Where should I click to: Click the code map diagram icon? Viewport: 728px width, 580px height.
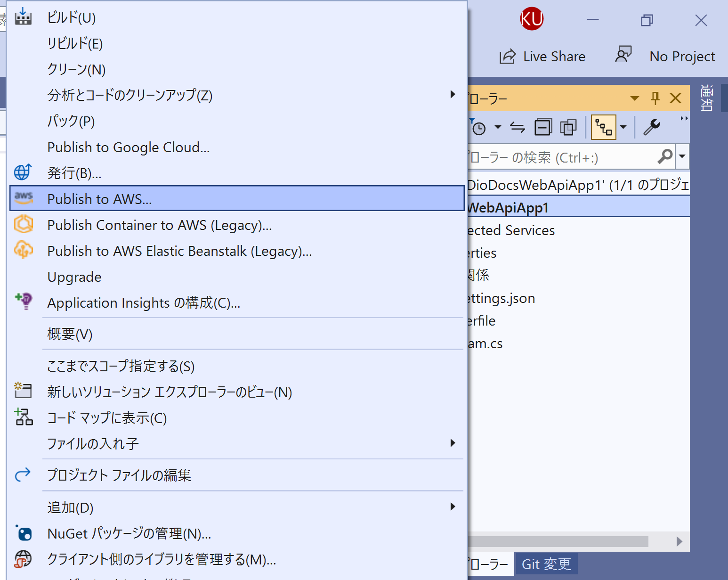pyautogui.click(x=24, y=417)
